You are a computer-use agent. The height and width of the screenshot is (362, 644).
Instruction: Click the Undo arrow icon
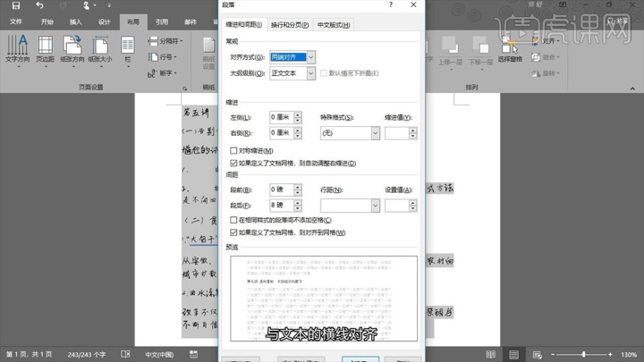(x=39, y=5)
